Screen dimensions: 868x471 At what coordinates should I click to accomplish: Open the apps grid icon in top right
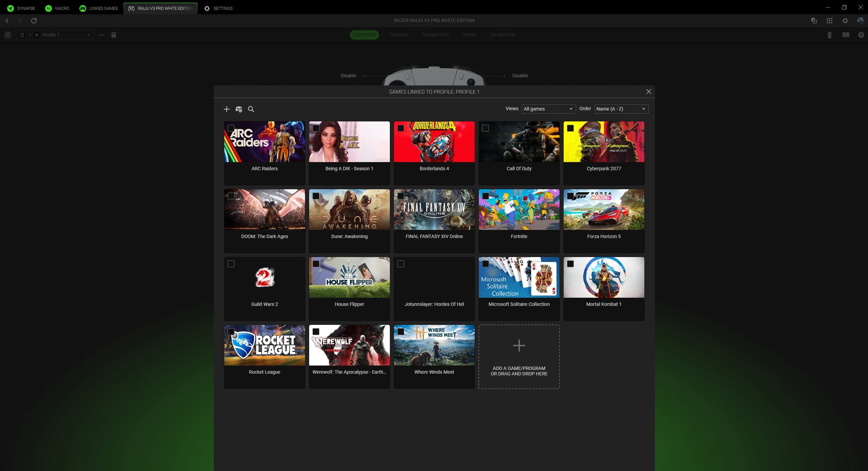coord(829,21)
